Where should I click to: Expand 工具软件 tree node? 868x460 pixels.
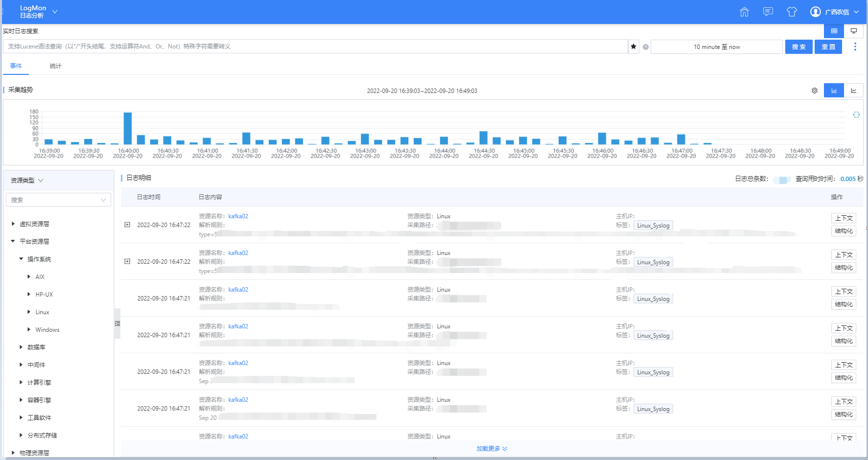click(21, 417)
